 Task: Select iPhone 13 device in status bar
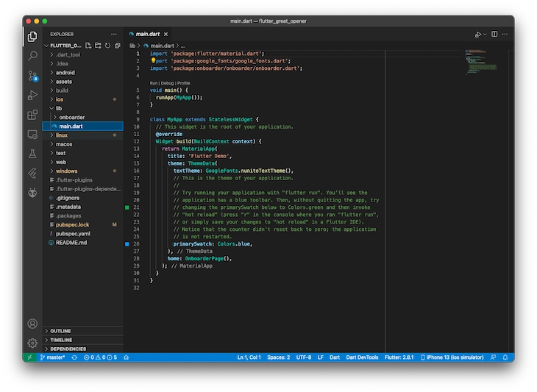coord(452,357)
